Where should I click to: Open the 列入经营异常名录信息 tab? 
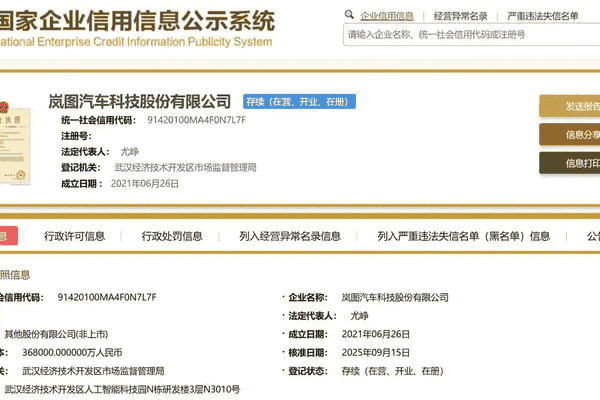coord(290,236)
